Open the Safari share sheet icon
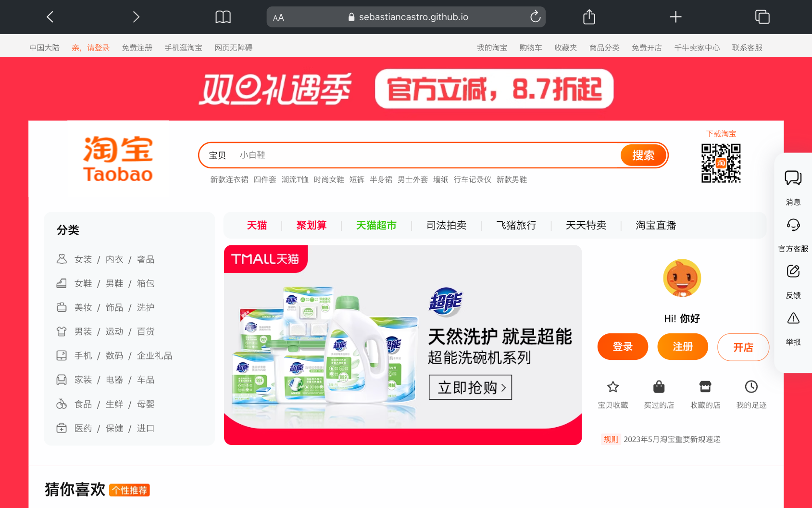 tap(589, 17)
